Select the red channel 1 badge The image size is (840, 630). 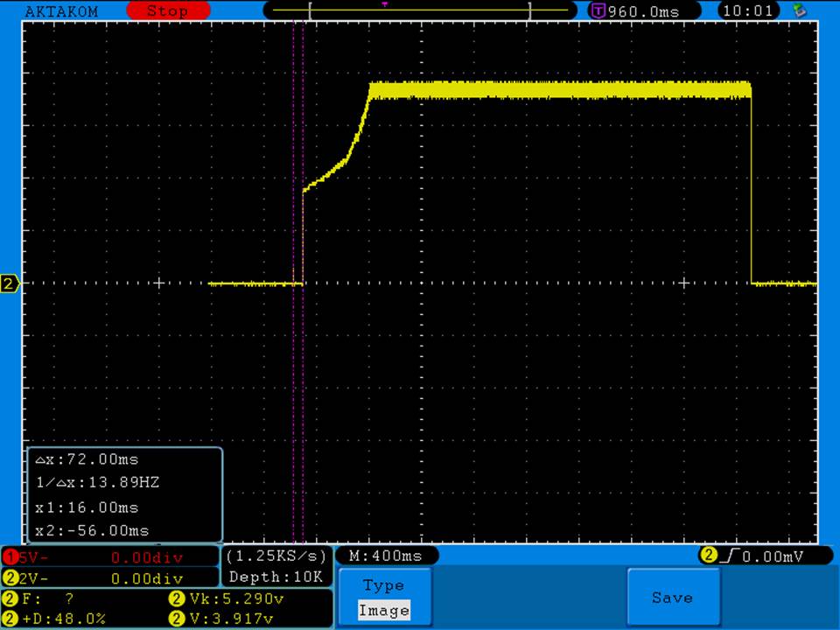tap(11, 556)
